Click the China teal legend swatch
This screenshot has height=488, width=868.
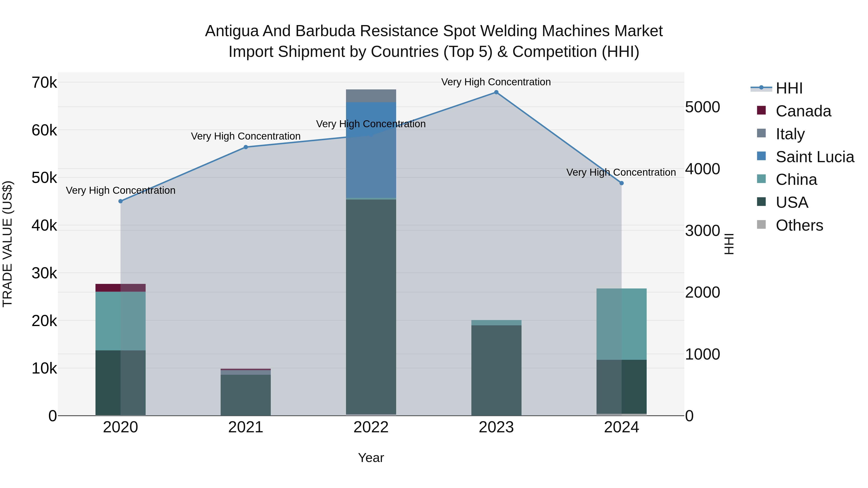pos(761,179)
